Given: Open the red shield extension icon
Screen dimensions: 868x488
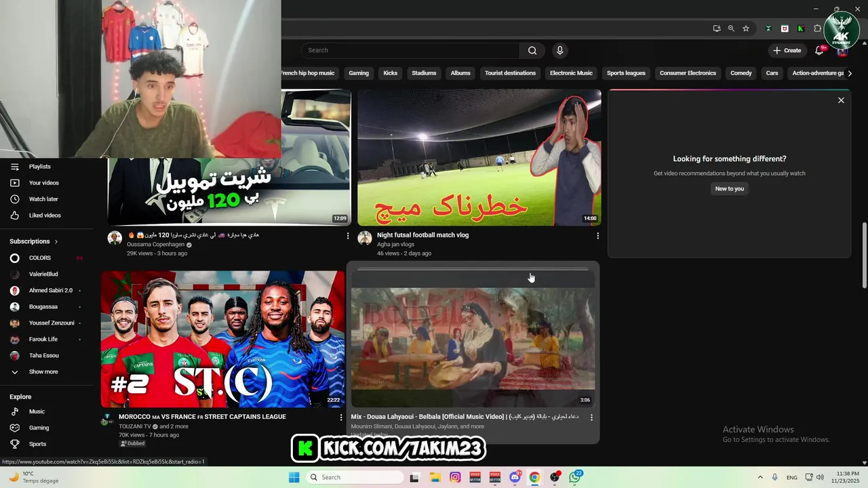Looking at the screenshot, I should pos(785,28).
